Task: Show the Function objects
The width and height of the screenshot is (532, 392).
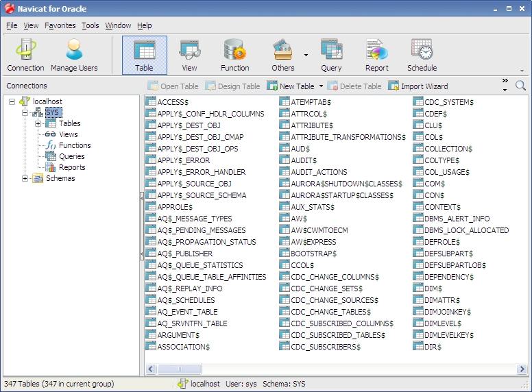Action: 234,56
